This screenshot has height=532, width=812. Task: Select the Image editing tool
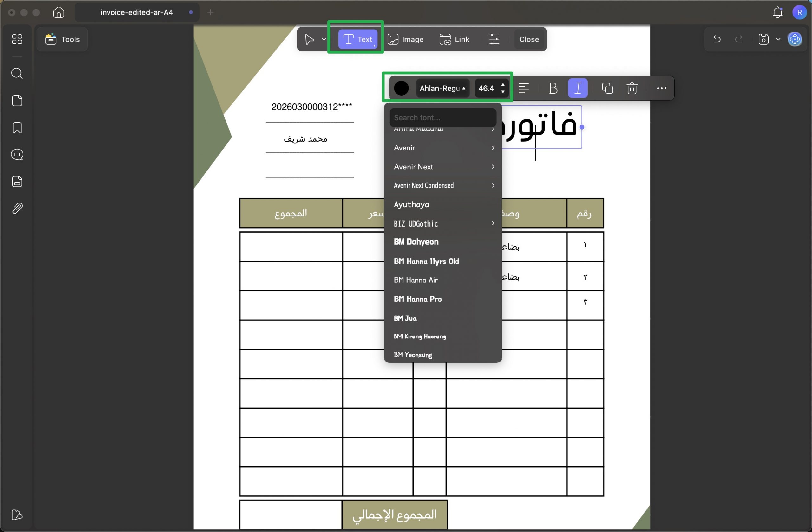tap(405, 39)
